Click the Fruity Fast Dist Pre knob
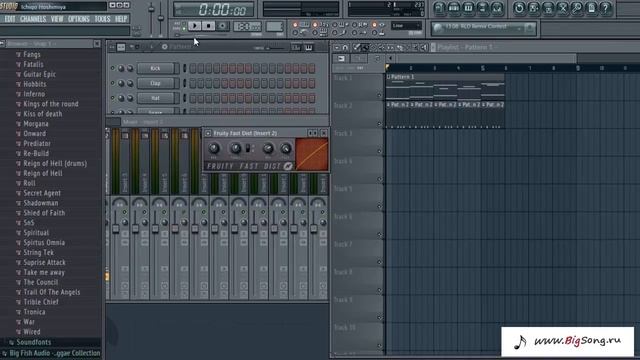The height and width of the screenshot is (360, 640). click(213, 148)
